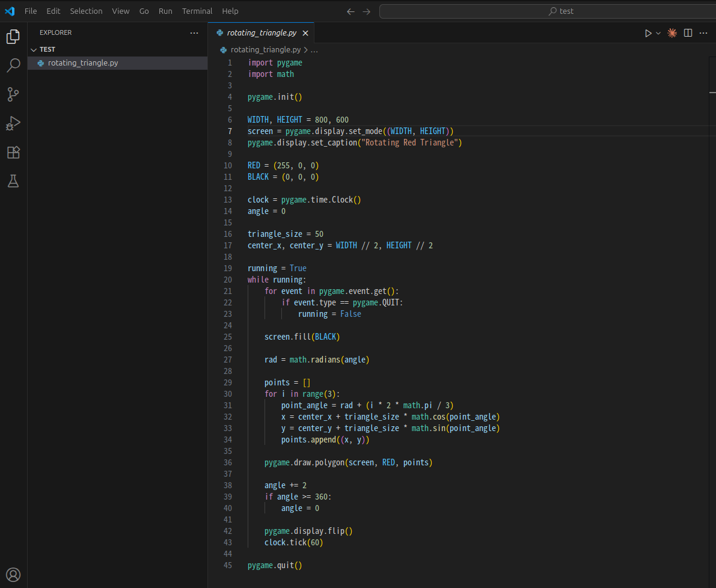
Task: Select rotating_triangle.py in the Explorer tree
Action: (x=117, y=63)
